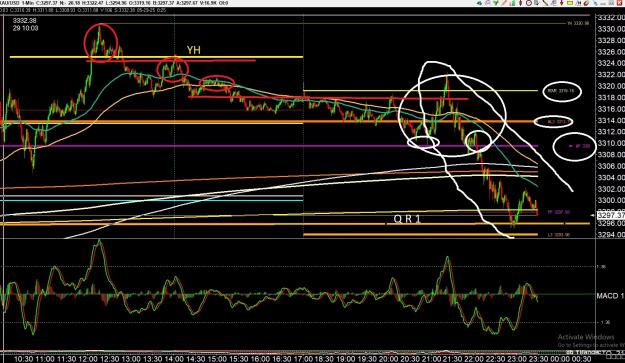Click the 3302.00 price axis label
The image size is (625, 363).
coord(611,188)
